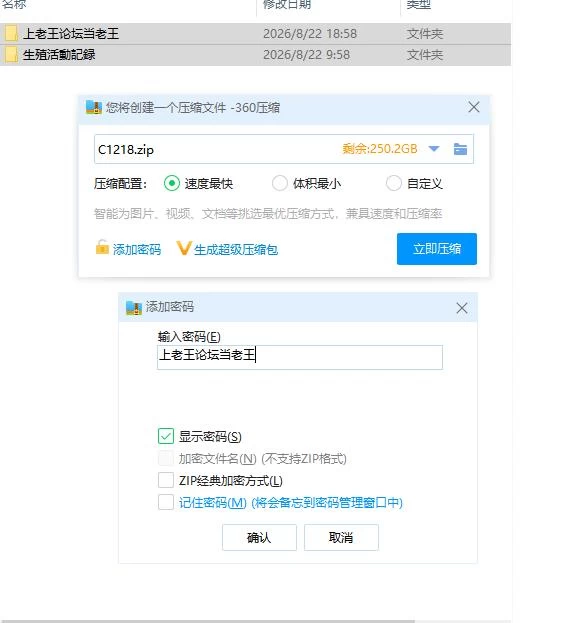
Task: Click the 360压缩 icon in the 添加密码 title bar
Action: (133, 308)
